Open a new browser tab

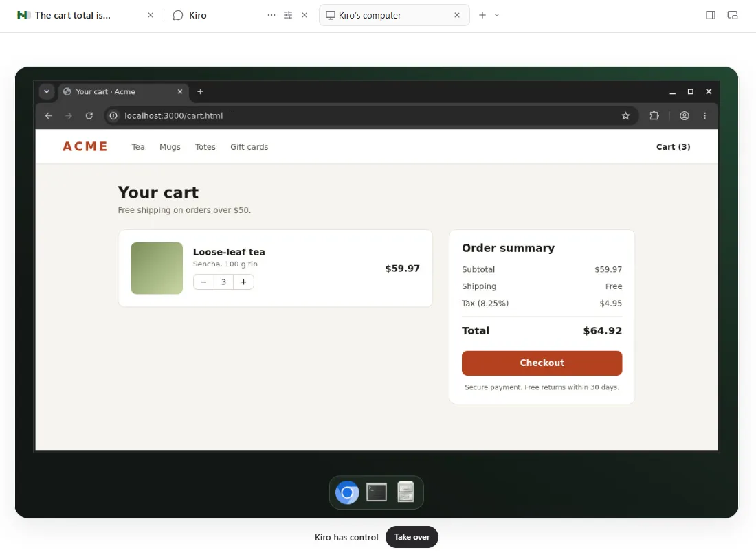201,91
